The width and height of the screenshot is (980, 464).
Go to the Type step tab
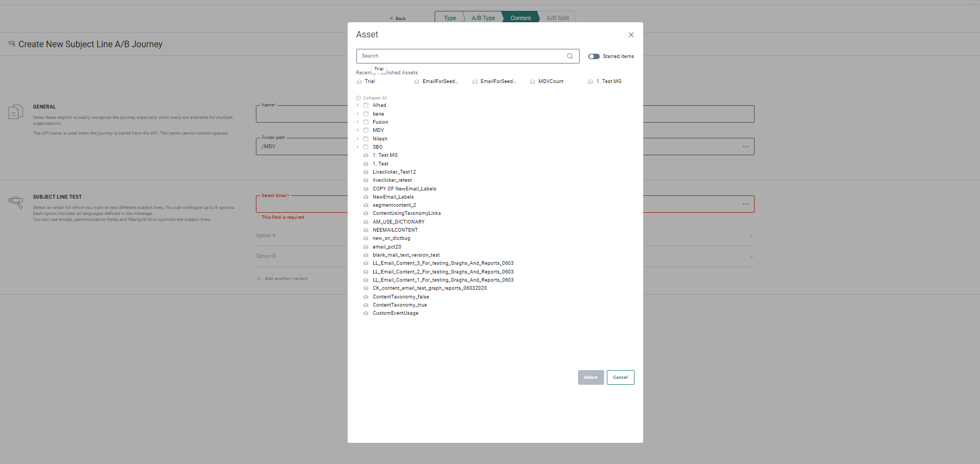pyautogui.click(x=450, y=18)
